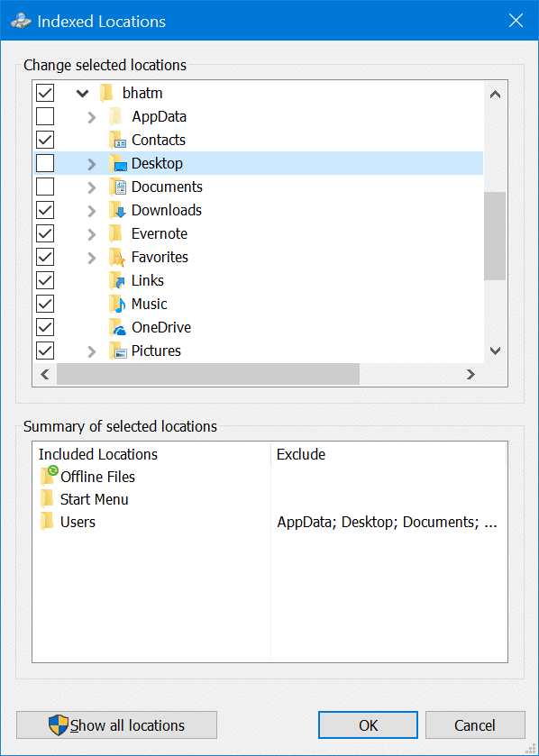Click the Desktop folder icon

118,163
